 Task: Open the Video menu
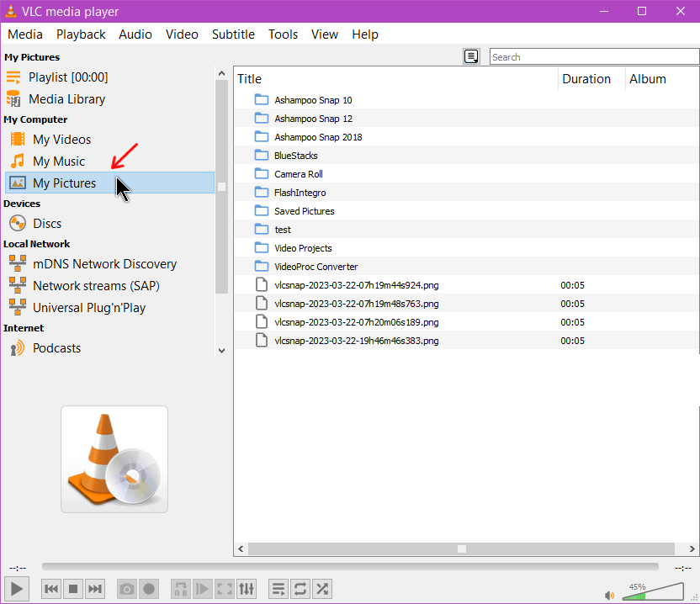pyautogui.click(x=182, y=34)
